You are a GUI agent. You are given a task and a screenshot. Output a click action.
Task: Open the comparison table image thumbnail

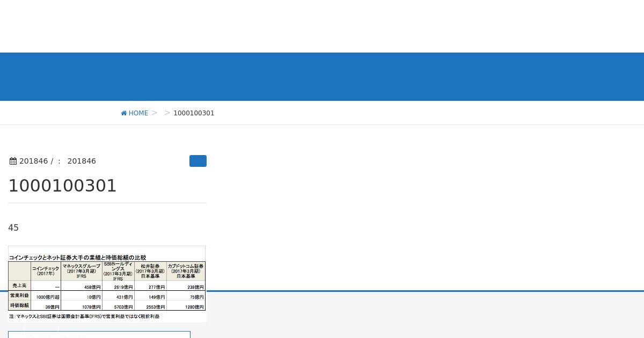pyautogui.click(x=107, y=284)
